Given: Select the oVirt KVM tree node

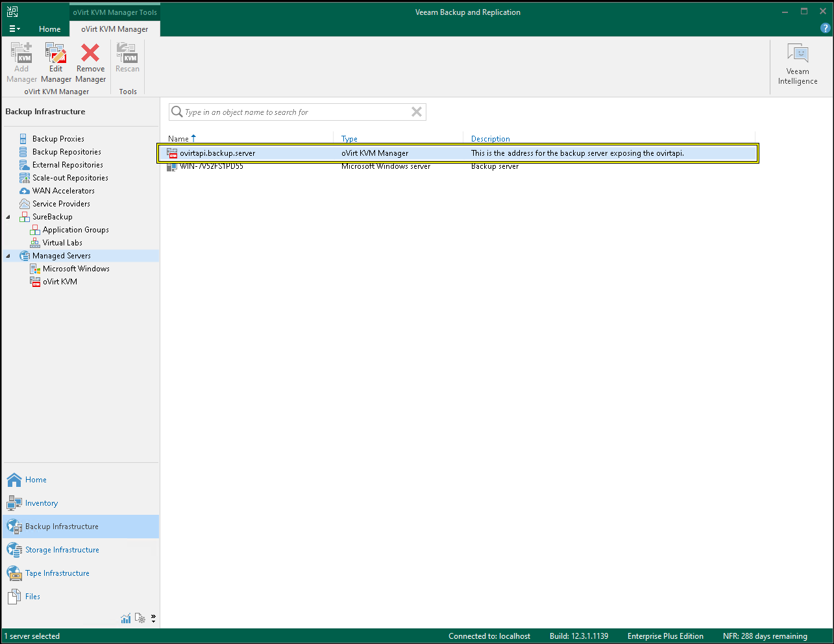Looking at the screenshot, I should 60,282.
